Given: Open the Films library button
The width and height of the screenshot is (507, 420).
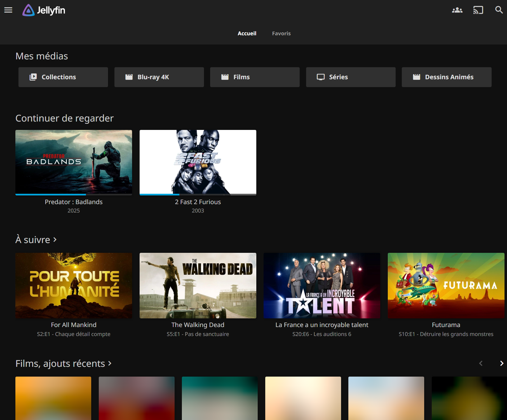Looking at the screenshot, I should tap(255, 77).
